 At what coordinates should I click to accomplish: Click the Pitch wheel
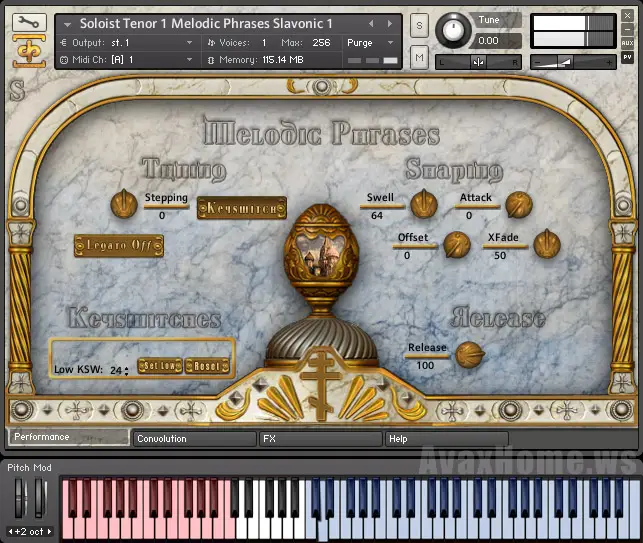(20, 497)
